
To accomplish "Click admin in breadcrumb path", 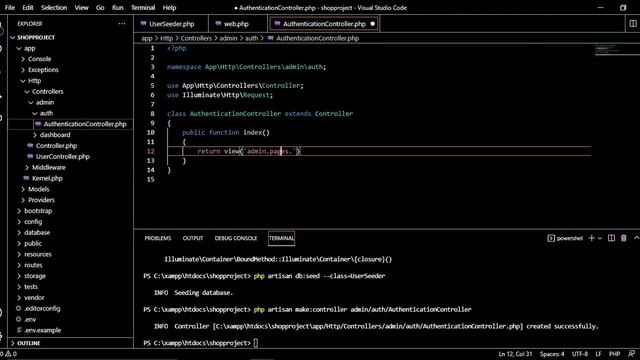I will point(228,38).
